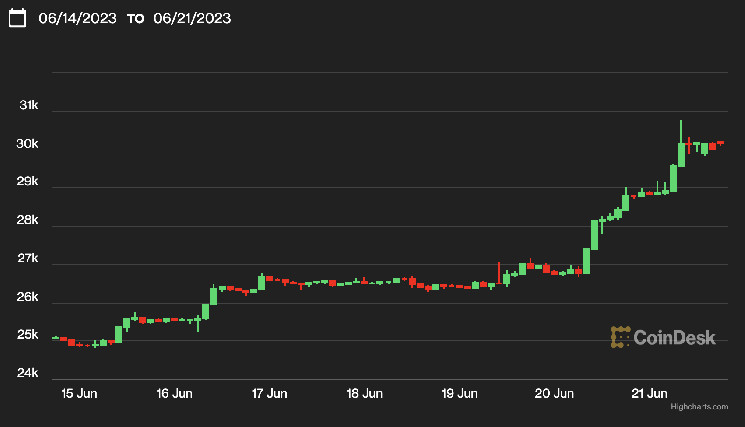Click the CoinDesk logo icon in watermark
Screen dimensions: 745x427
pos(620,337)
